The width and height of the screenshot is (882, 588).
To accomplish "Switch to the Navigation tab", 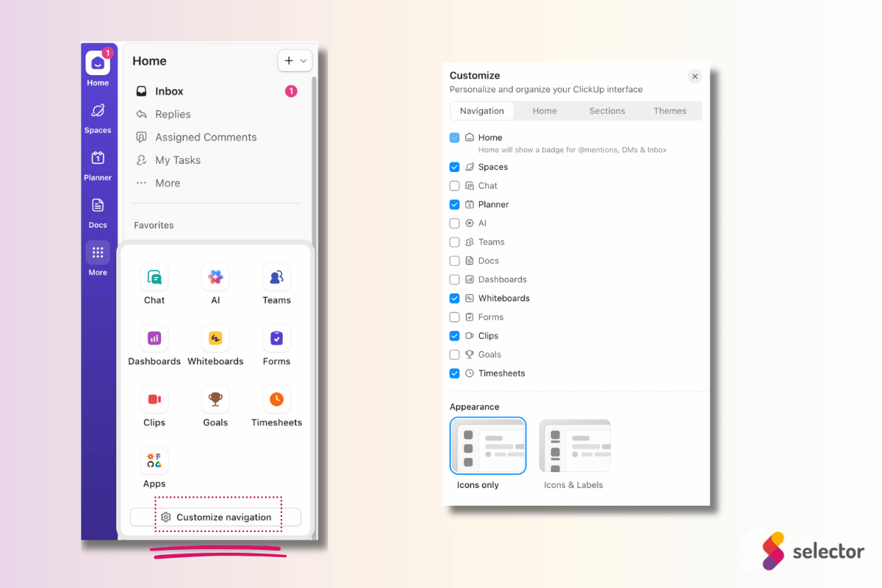I will [482, 111].
